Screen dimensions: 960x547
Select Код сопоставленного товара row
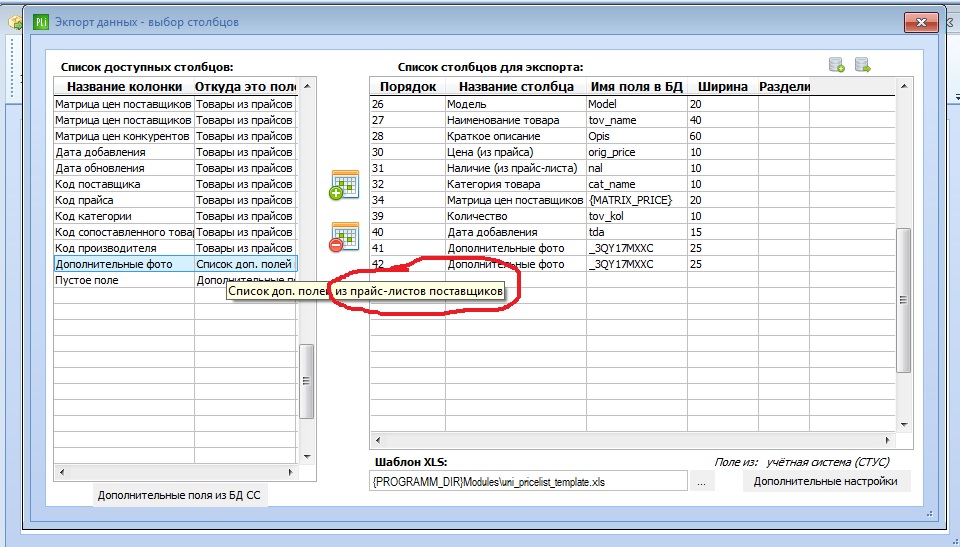click(176, 232)
